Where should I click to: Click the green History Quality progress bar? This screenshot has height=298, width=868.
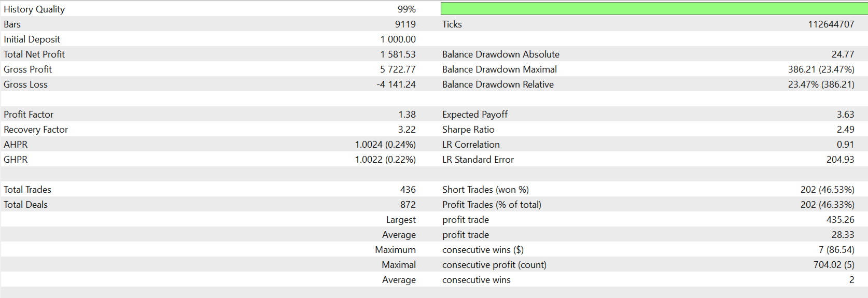pos(654,8)
